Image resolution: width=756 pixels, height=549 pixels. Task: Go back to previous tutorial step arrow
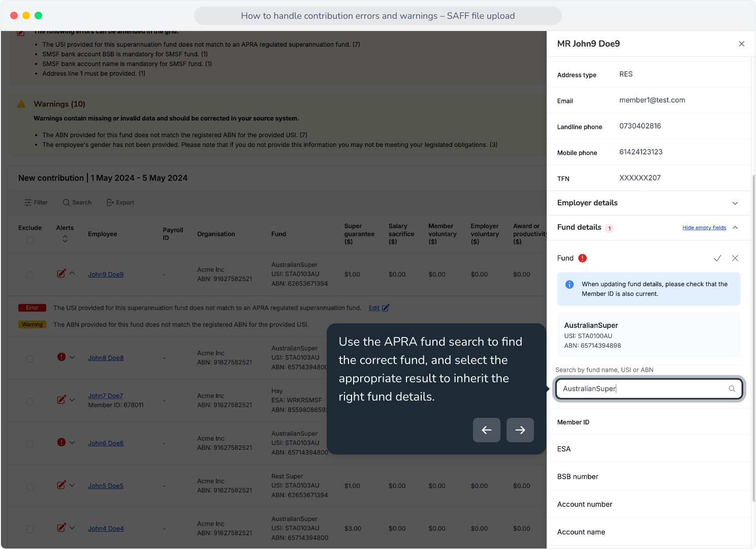487,430
